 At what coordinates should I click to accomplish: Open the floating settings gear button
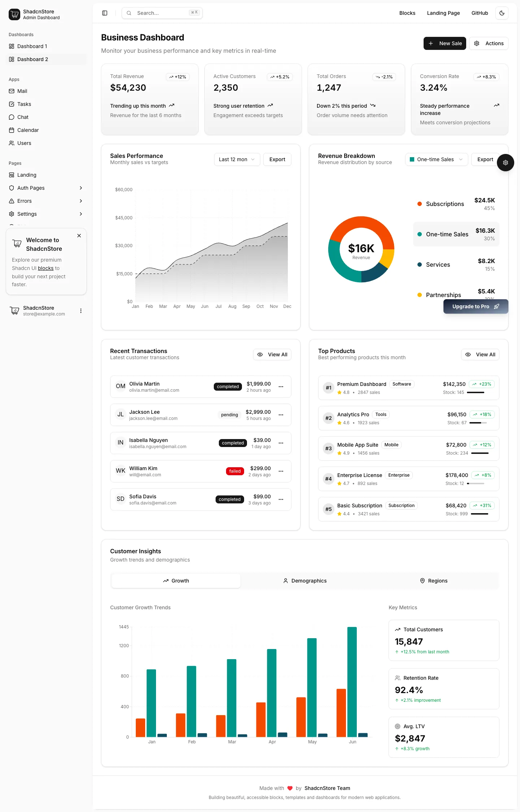click(x=506, y=163)
